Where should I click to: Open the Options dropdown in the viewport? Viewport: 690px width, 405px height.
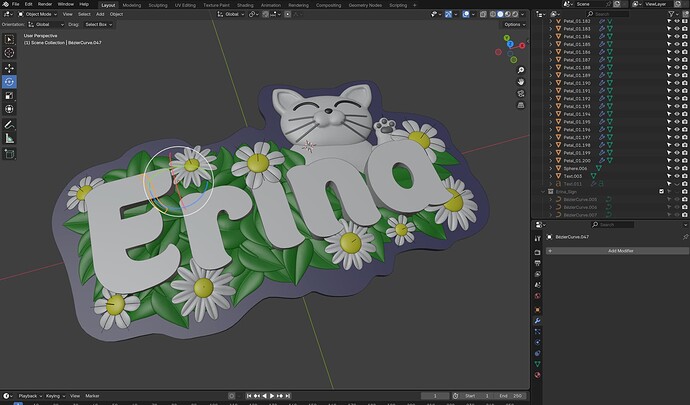(512, 24)
